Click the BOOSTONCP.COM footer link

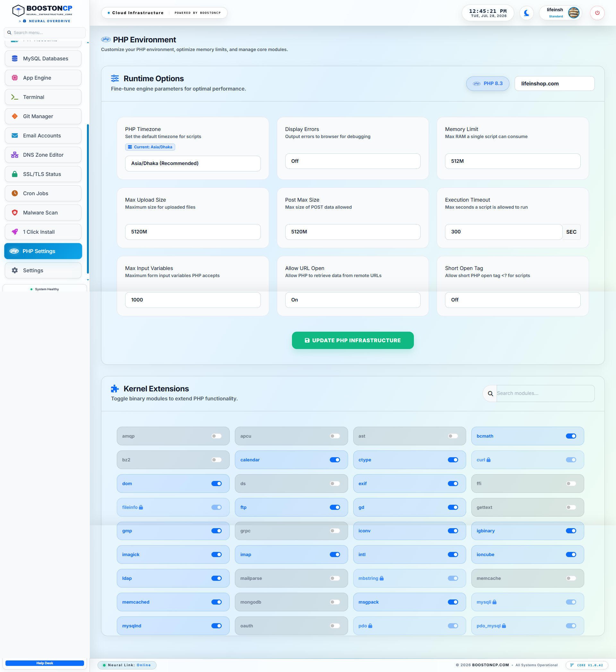[x=490, y=665]
